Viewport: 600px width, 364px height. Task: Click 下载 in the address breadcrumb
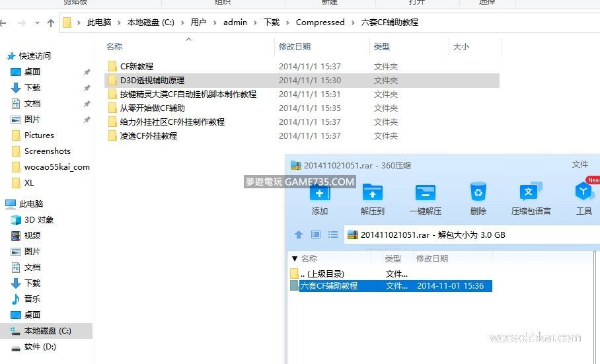[272, 22]
